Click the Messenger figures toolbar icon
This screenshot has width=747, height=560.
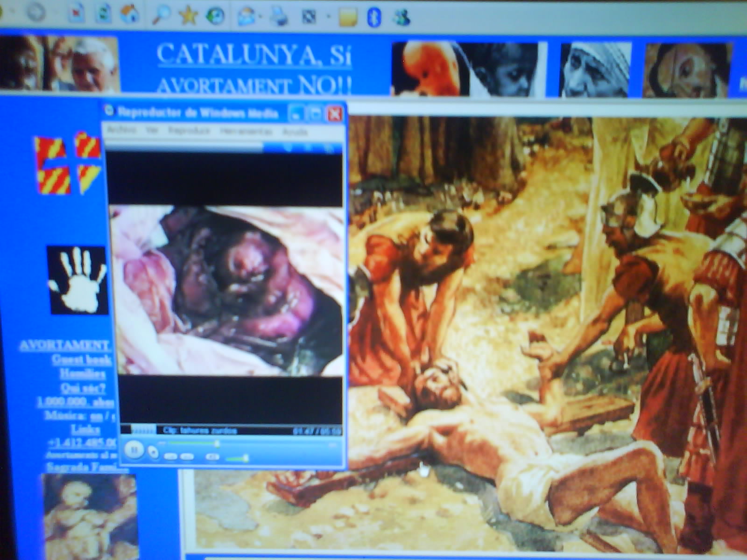click(402, 18)
